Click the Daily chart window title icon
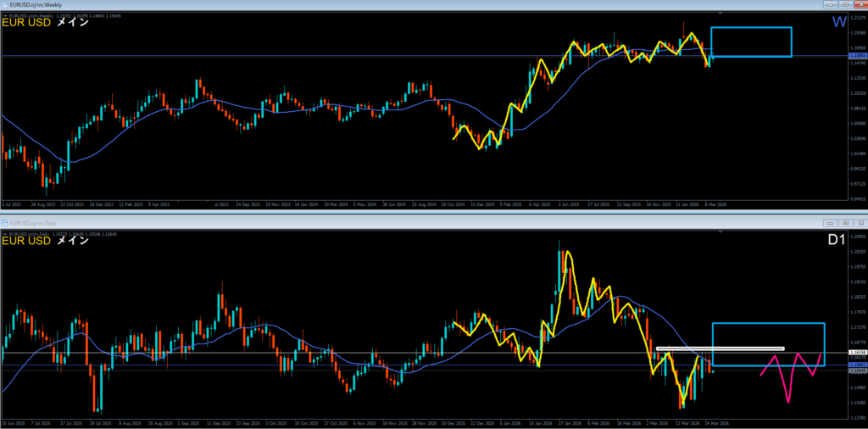The width and height of the screenshot is (868, 429). [5, 222]
